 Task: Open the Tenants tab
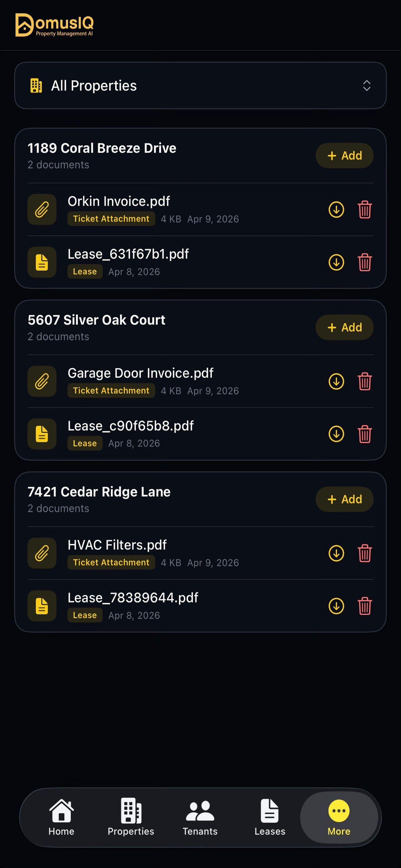pos(200,817)
